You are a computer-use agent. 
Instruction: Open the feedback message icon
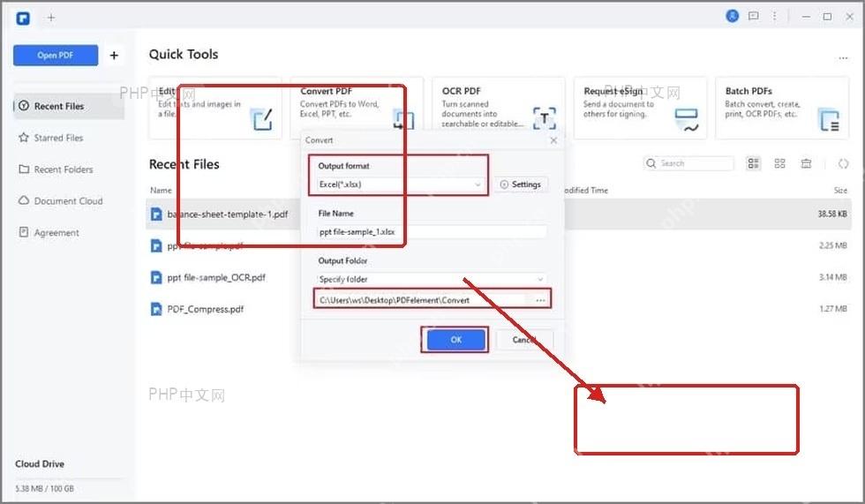click(x=754, y=16)
